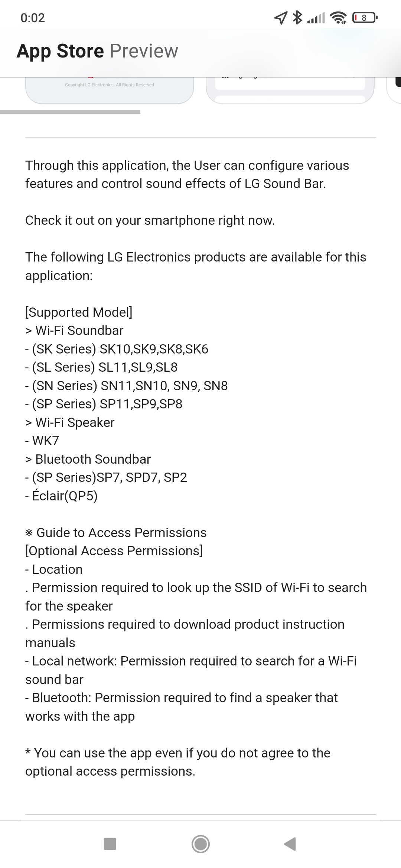Tap the cellular signal strength icon
The height and width of the screenshot is (868, 401).
(x=316, y=18)
